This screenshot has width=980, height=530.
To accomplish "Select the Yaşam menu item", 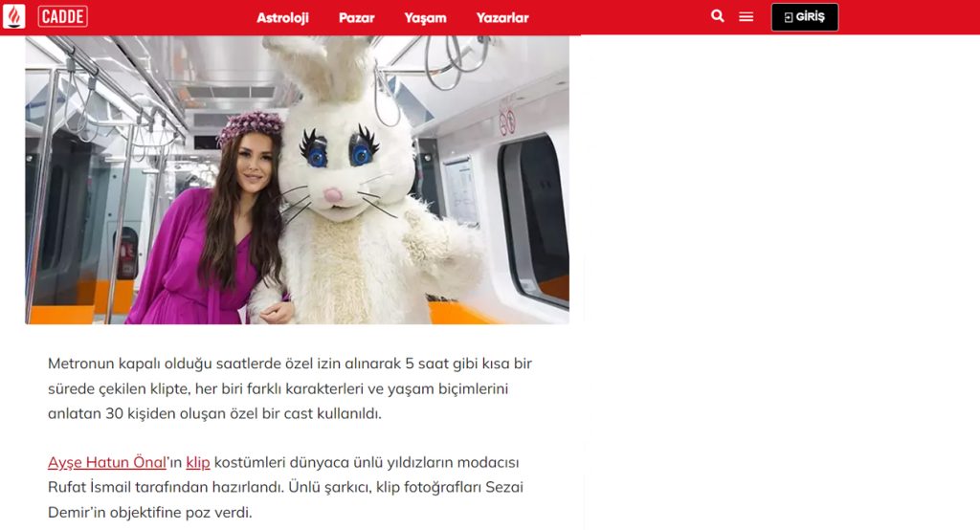I will [x=425, y=18].
